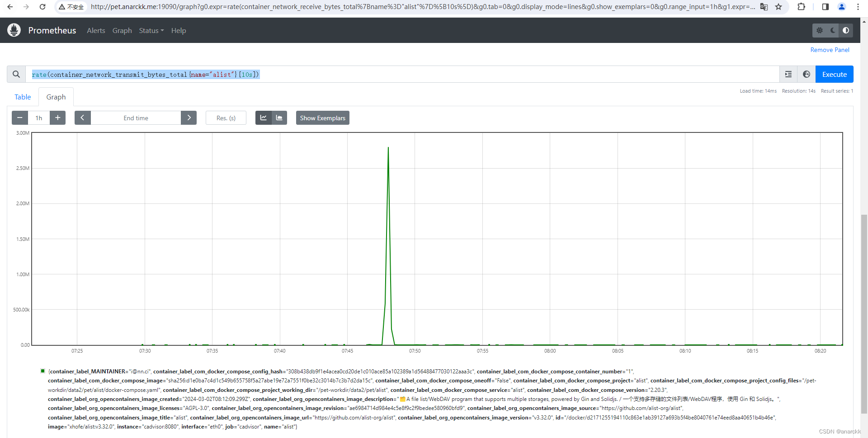The height and width of the screenshot is (438, 868).
Task: Select stacked area chart mode
Action: click(x=279, y=118)
